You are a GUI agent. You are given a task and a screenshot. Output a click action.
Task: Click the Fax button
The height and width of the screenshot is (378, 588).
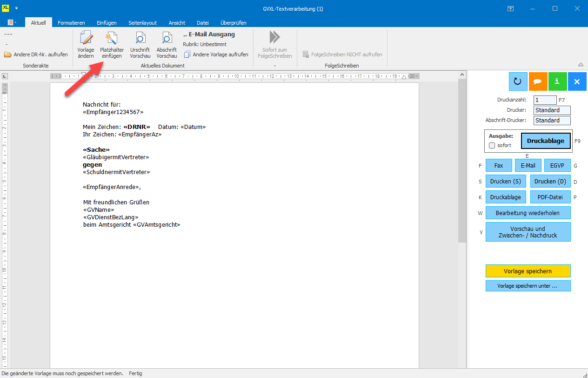(x=499, y=165)
